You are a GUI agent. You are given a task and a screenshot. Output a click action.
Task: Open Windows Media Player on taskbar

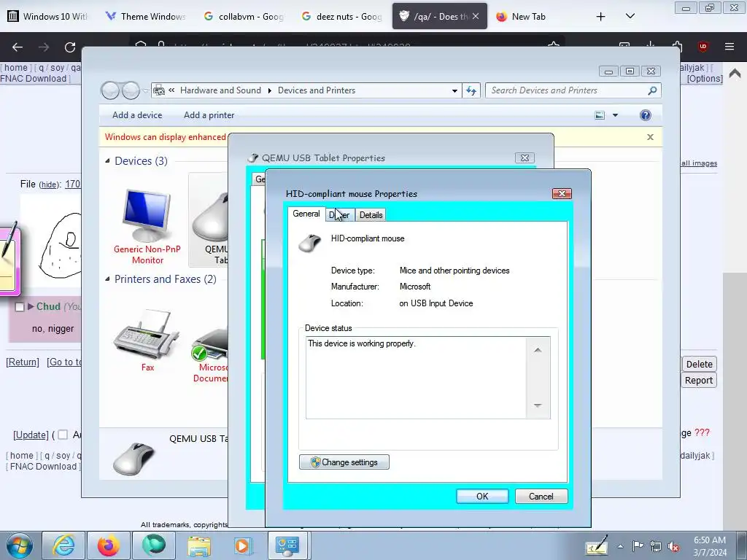pos(243,545)
